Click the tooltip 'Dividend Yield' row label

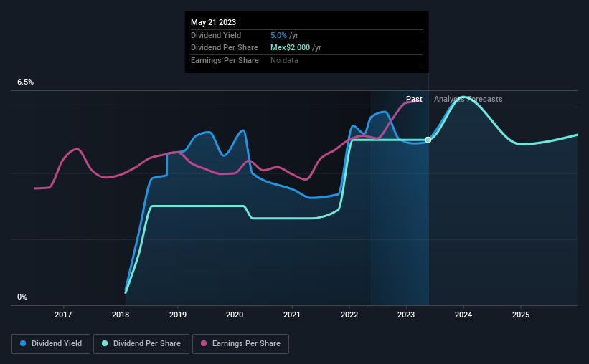coord(216,35)
